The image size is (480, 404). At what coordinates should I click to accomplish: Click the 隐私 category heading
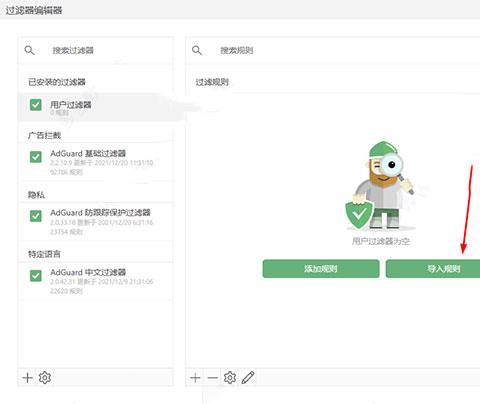point(36,195)
